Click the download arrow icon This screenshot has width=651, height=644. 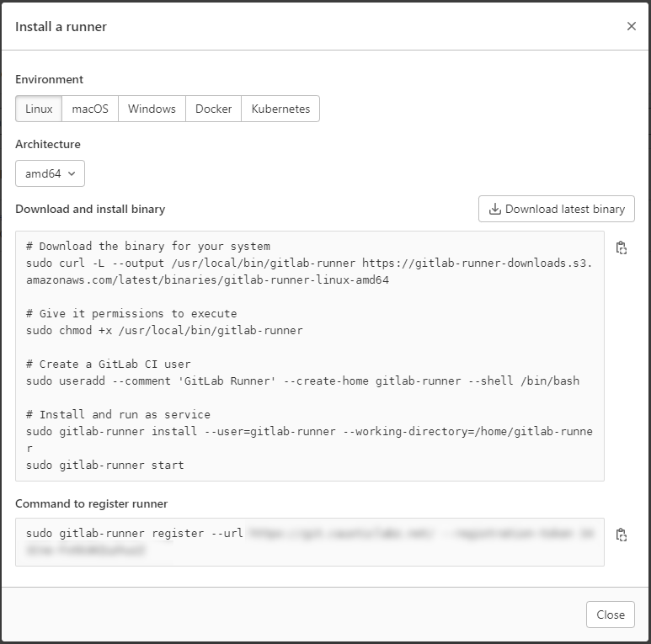(x=495, y=209)
